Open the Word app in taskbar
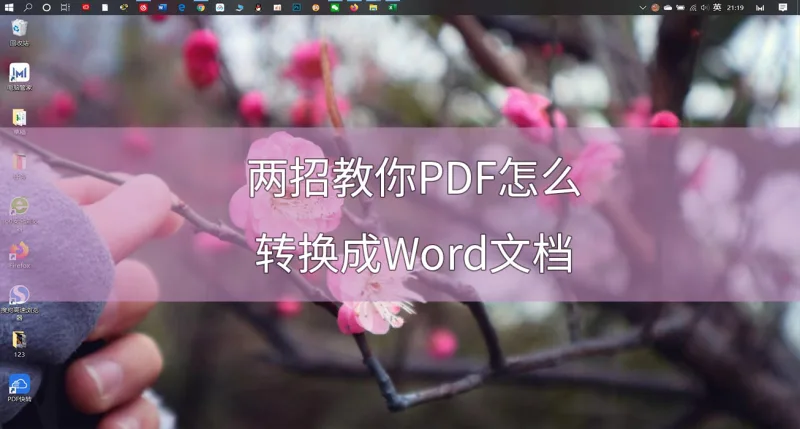Viewport: 800px width, 429px height. click(162, 8)
